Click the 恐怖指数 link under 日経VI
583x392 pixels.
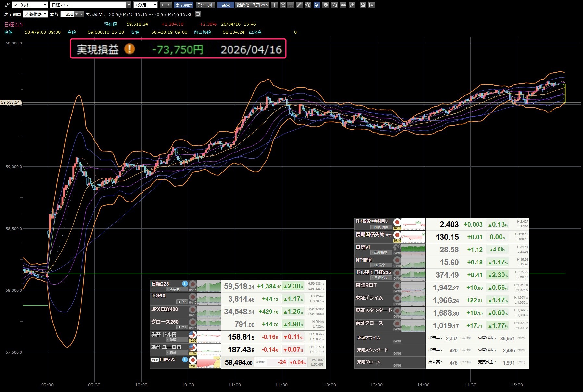click(380, 252)
